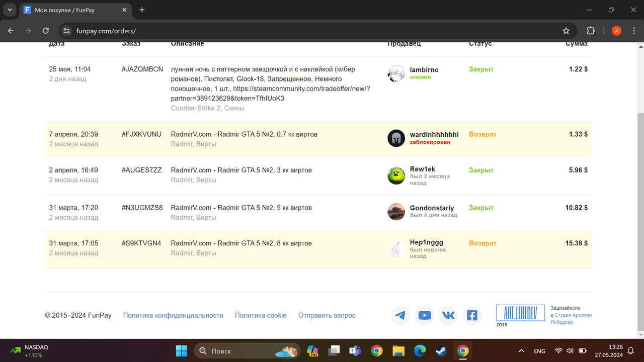
Task: Open Steam from taskbar
Action: (x=441, y=351)
